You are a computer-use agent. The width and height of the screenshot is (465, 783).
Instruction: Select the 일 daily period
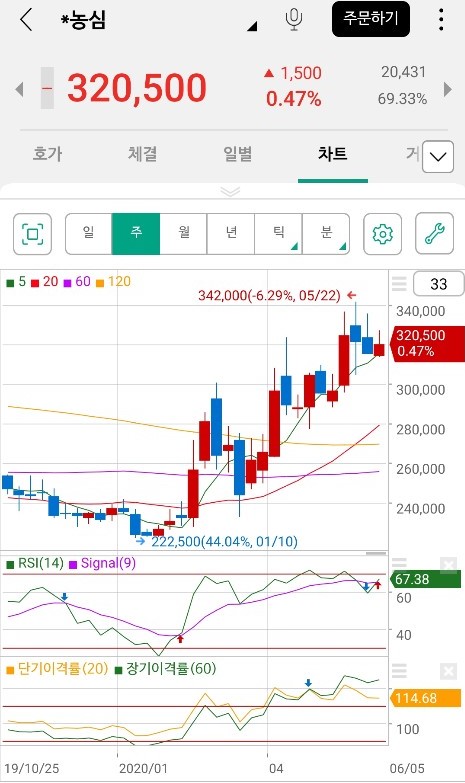[x=88, y=234]
